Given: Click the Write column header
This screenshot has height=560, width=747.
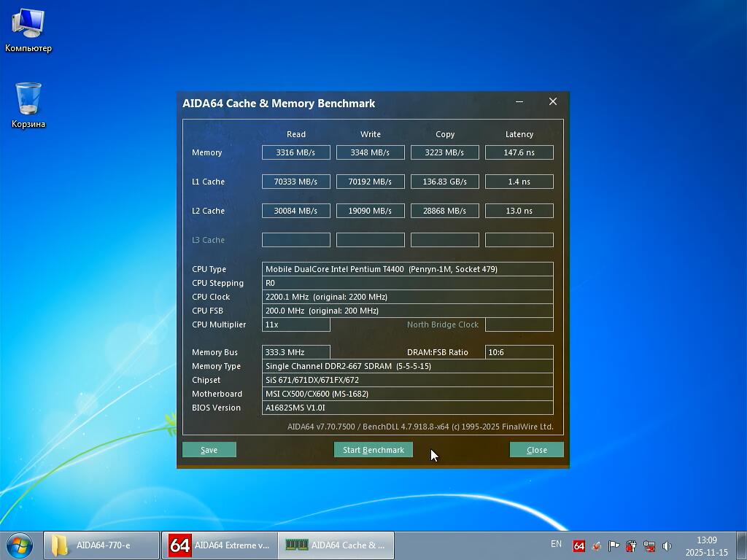Looking at the screenshot, I should point(370,134).
